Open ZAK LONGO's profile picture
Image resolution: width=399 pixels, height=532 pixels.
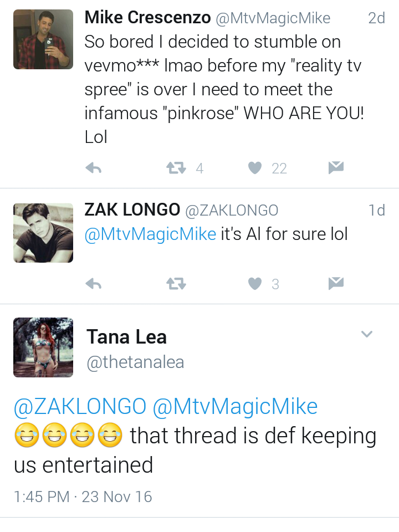pos(43,233)
